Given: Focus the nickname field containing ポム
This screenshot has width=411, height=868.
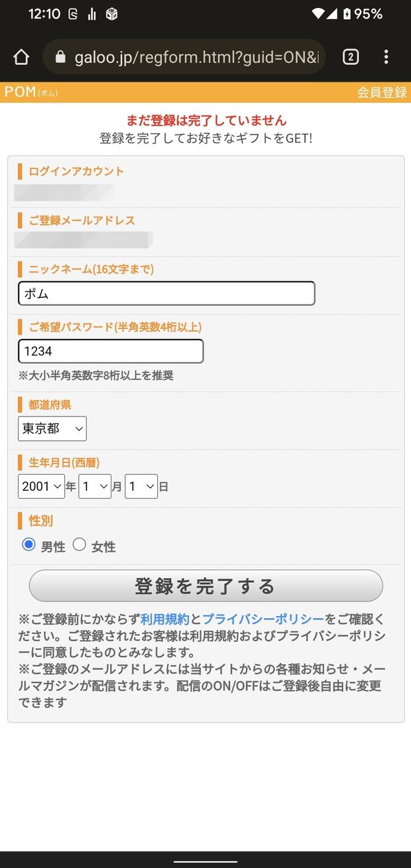Looking at the screenshot, I should point(166,294).
